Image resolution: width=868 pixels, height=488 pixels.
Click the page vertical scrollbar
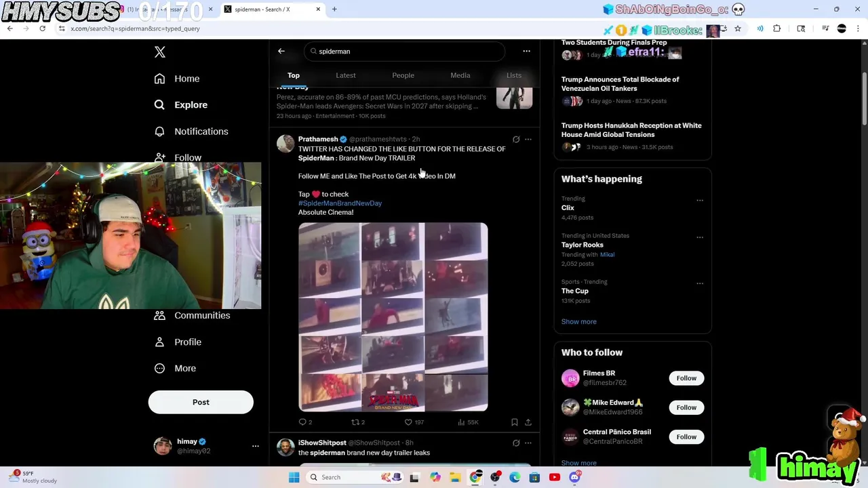[864, 100]
